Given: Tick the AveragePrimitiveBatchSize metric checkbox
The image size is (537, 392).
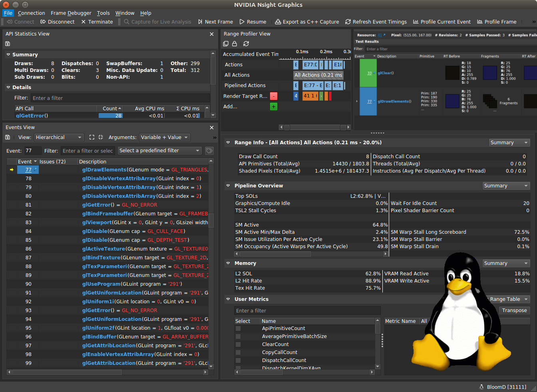Looking at the screenshot, I should point(238,336).
